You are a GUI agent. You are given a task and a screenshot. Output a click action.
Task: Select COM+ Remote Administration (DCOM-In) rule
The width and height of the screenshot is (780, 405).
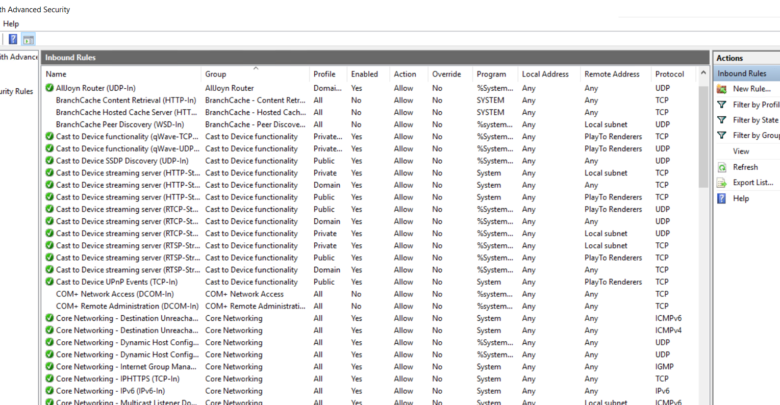127,306
